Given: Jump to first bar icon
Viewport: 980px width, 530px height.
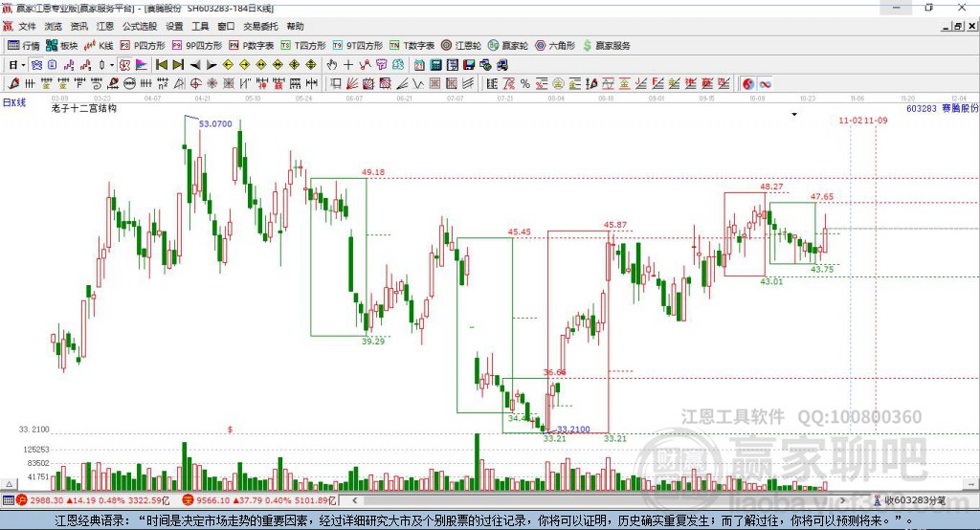Looking at the screenshot, I should (x=161, y=65).
